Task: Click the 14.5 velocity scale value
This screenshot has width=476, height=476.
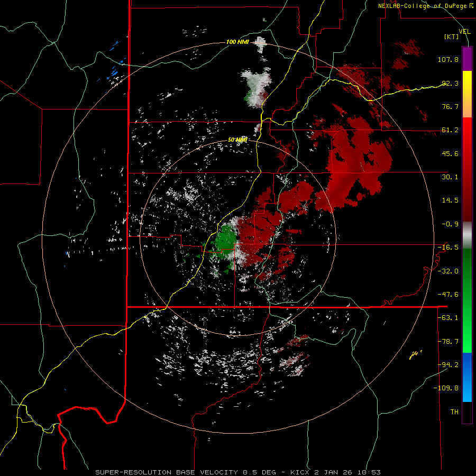Action: pos(450,200)
